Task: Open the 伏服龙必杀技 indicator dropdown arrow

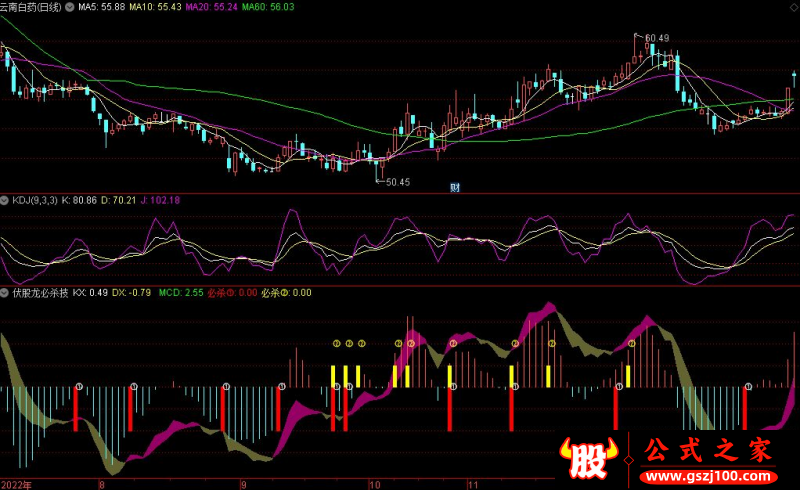Action: (x=5, y=293)
